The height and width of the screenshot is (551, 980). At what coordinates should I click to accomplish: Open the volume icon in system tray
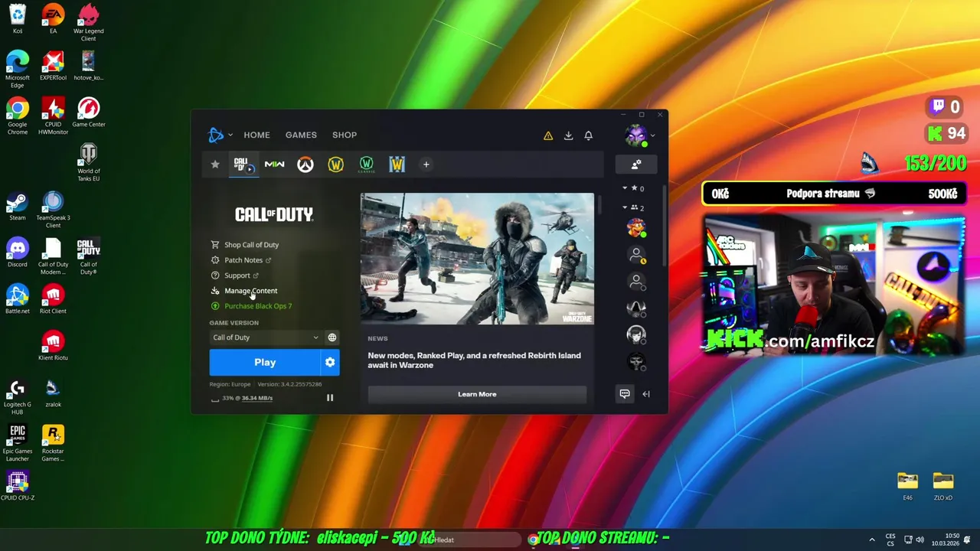click(x=920, y=540)
